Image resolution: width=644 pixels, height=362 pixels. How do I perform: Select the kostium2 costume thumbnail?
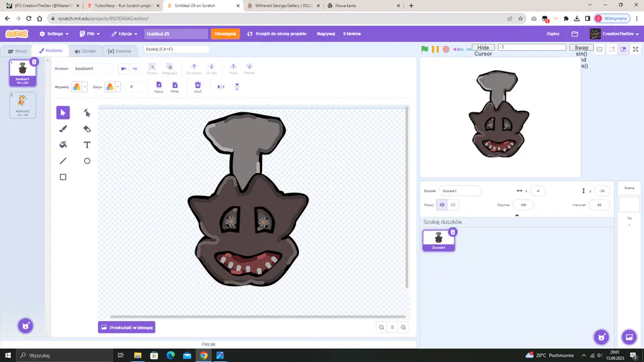[x=23, y=105]
